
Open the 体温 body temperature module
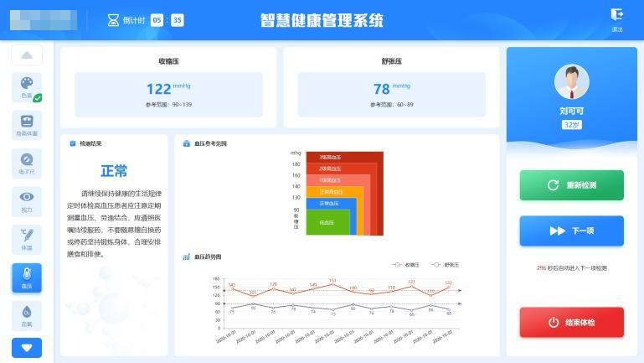point(26,239)
